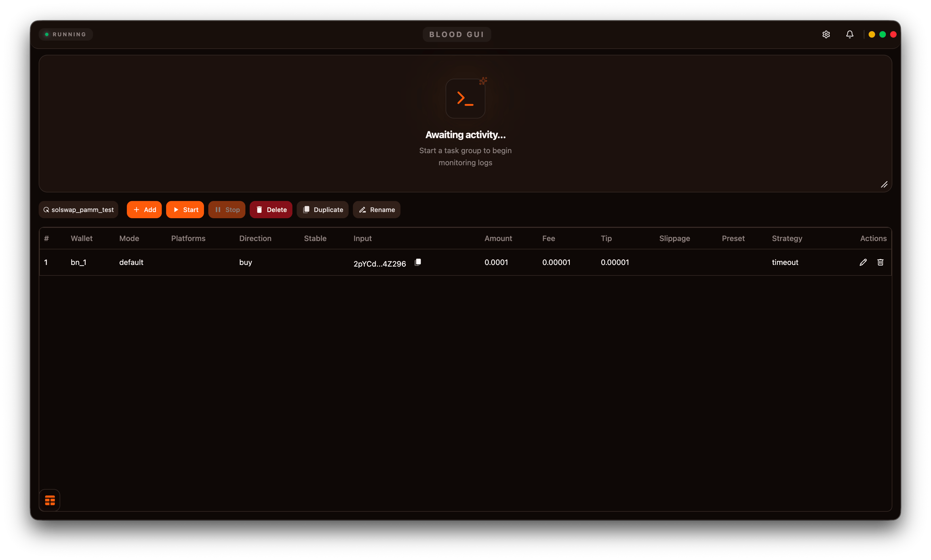
Task: Click the fee value in the bn_1 row
Action: pyautogui.click(x=556, y=262)
